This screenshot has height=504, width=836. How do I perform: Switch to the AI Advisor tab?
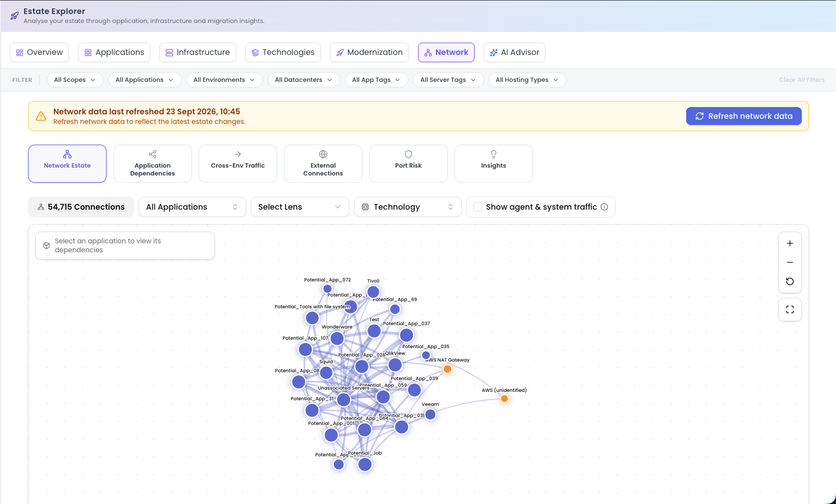pos(515,52)
